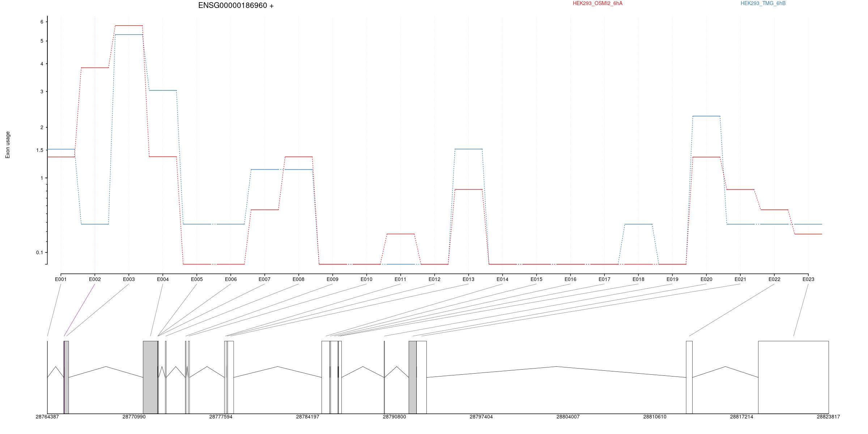868x434 pixels.
Task: Click exon label E020
Action: coord(706,279)
